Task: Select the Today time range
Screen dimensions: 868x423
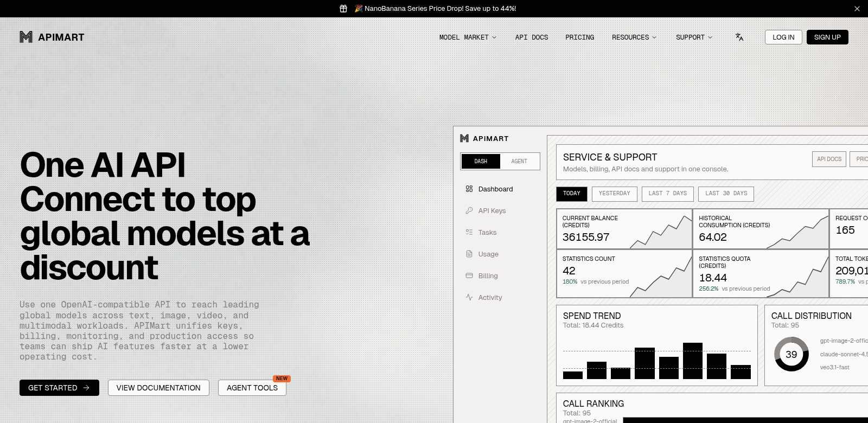Action: coord(572,194)
